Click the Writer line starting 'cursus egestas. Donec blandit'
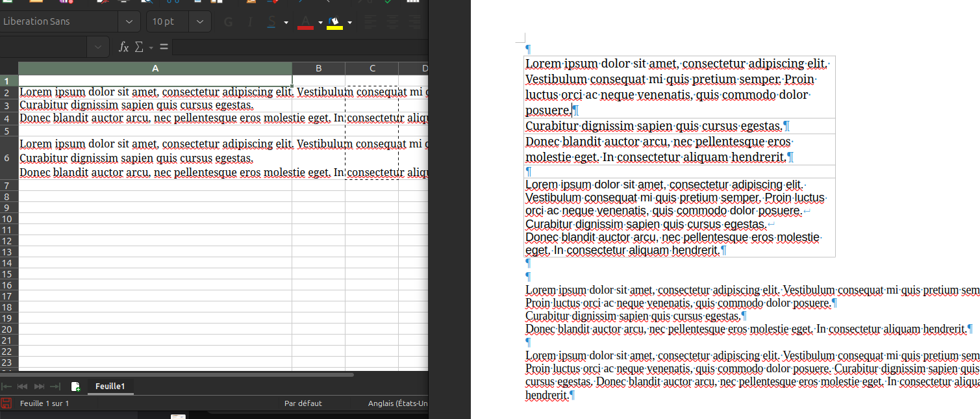Screen dimensions: 980x419 [752, 381]
